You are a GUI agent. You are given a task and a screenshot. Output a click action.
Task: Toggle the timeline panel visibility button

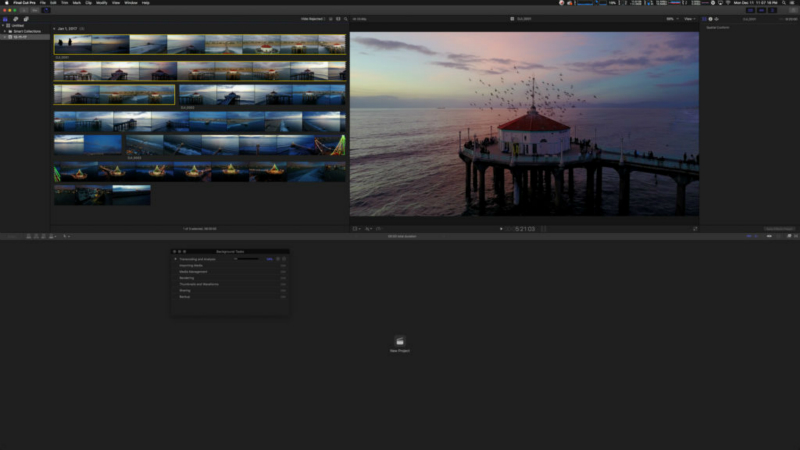tap(759, 10)
